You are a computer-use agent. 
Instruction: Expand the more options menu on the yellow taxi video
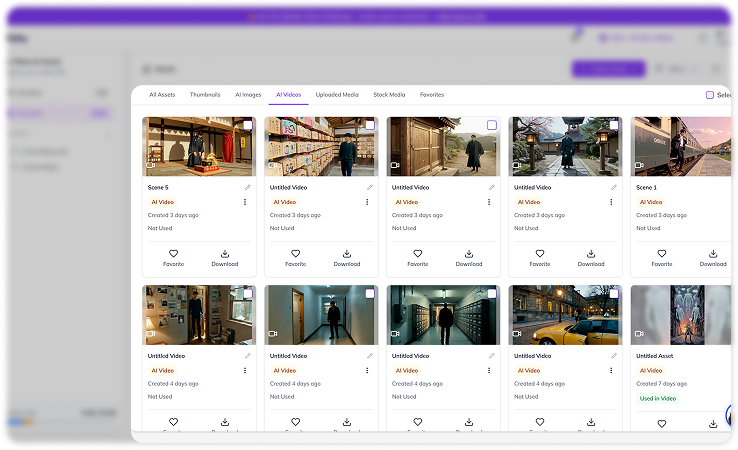click(611, 370)
